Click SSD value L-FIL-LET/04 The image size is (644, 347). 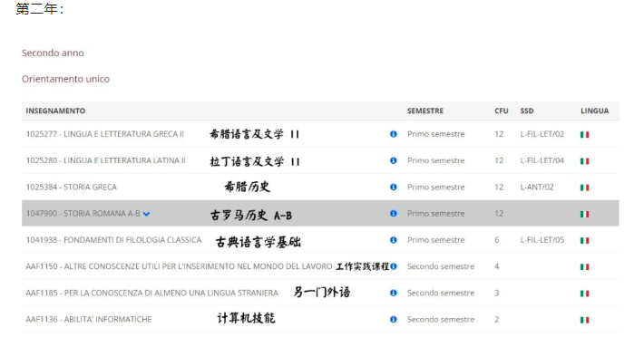coord(542,160)
